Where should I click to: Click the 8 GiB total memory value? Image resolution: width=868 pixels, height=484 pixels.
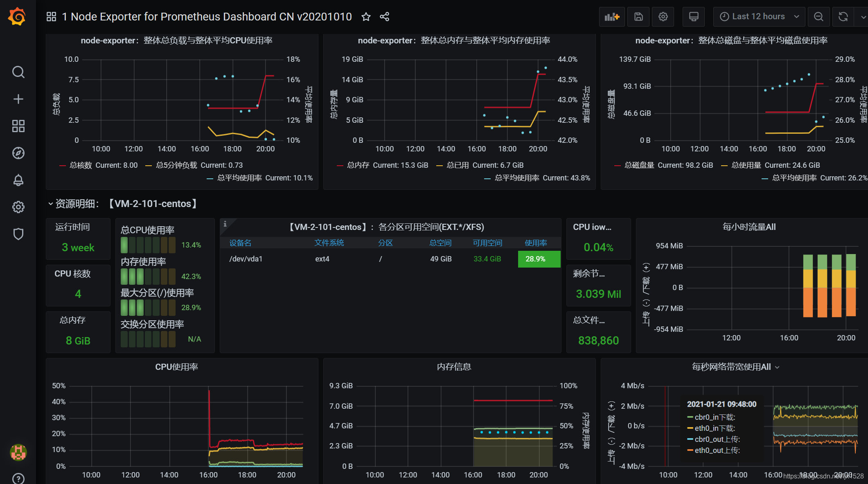click(x=78, y=340)
